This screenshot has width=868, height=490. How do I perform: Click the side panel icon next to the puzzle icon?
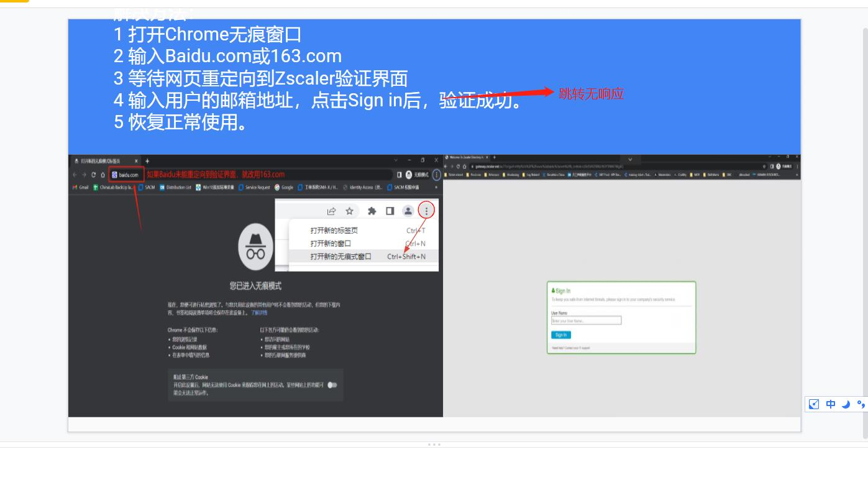pos(390,211)
